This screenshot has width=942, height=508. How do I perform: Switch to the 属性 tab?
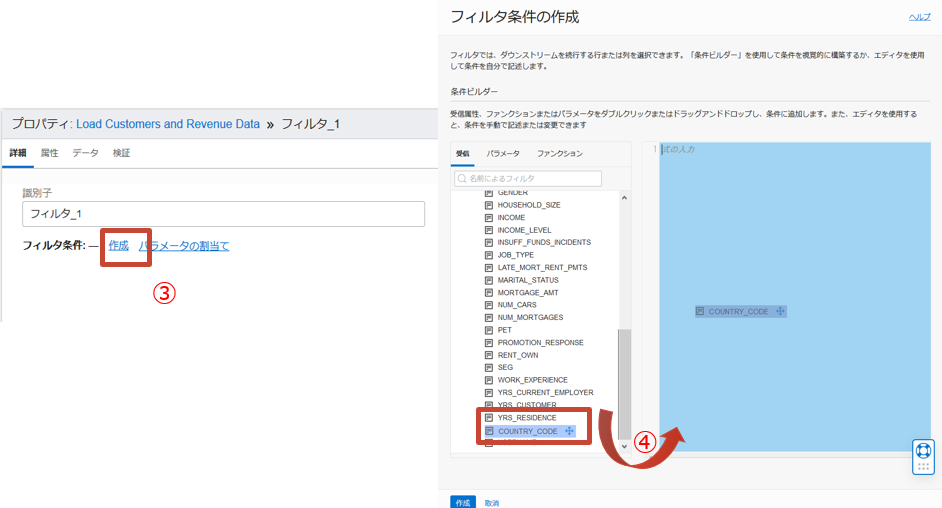tap(49, 153)
